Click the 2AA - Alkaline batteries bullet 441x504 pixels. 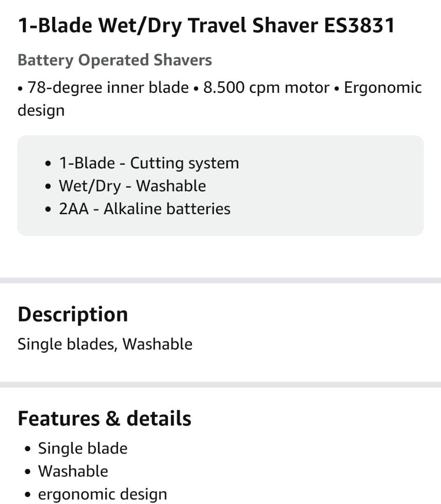145,209
